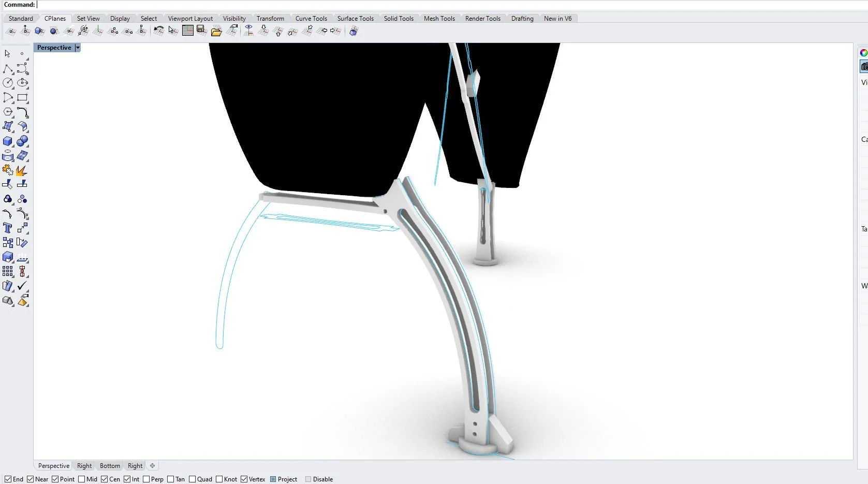This screenshot has width=868, height=484.
Task: Enable the Tan object snap
Action: 176,479
